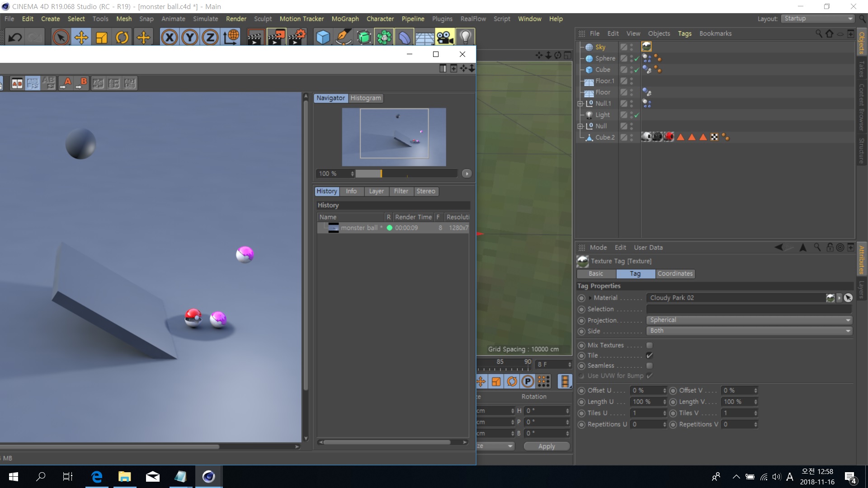Open the spline Pen tool
868x488 pixels.
click(344, 38)
